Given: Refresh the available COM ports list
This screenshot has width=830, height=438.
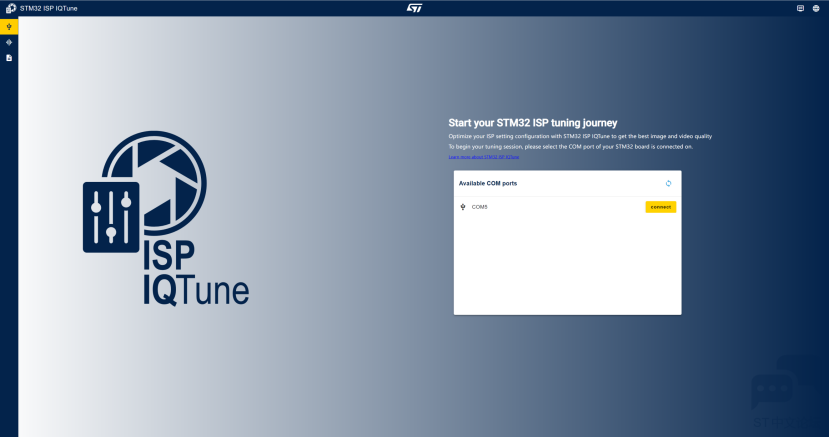Looking at the screenshot, I should pyautogui.click(x=669, y=183).
